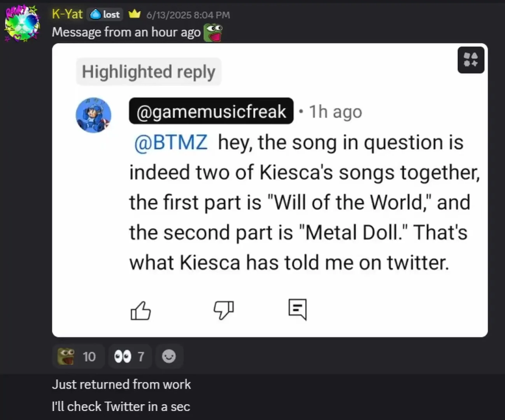This screenshot has width=505, height=420.
Task: Click the "lost" server tag badge
Action: (106, 15)
